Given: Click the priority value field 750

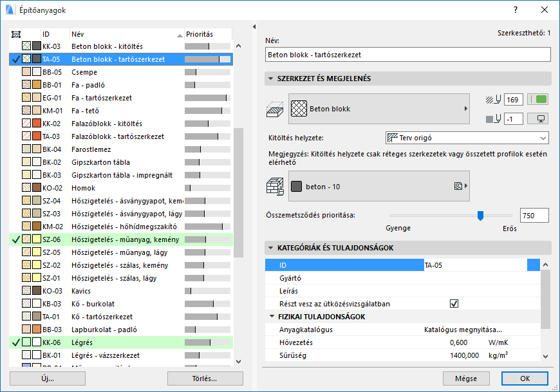Looking at the screenshot, I should [534, 215].
